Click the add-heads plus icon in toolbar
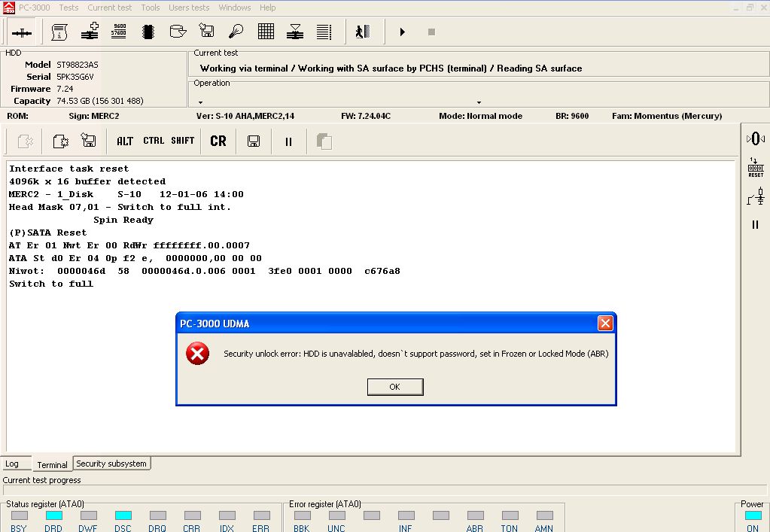 click(90, 31)
